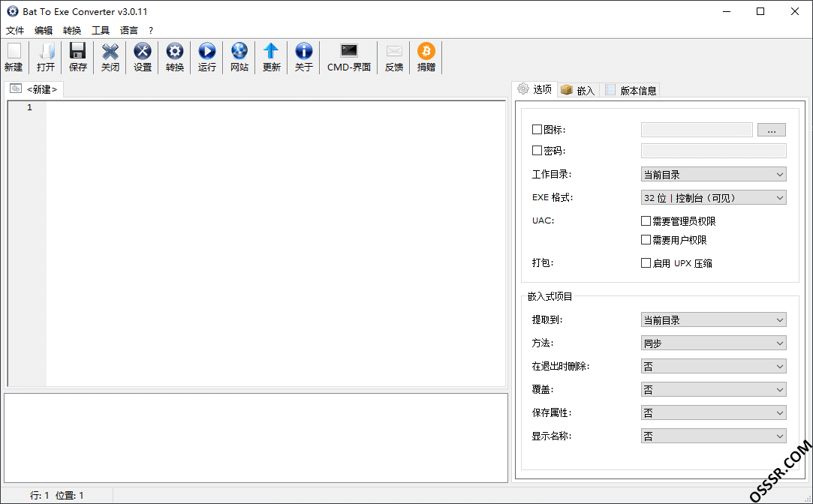The height and width of the screenshot is (504, 813).
Task: Open the 文件 menu
Action: (x=15, y=31)
